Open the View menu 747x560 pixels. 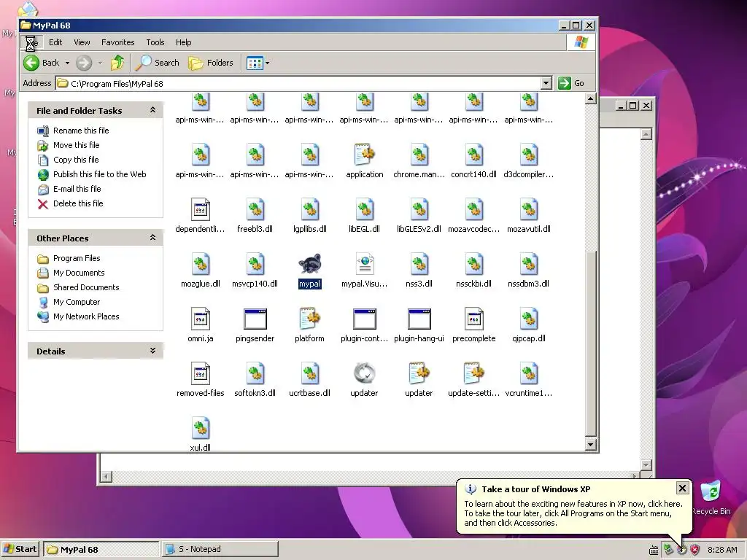click(x=82, y=42)
